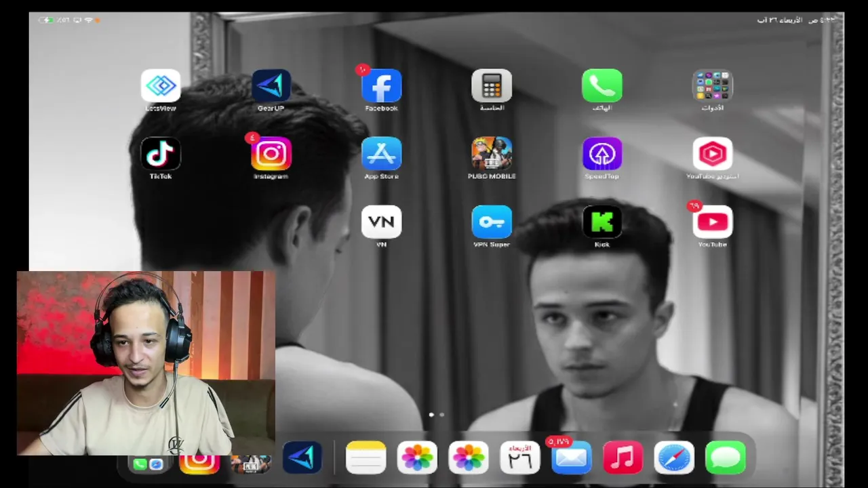Open the Calculator app
Image resolution: width=868 pixels, height=488 pixels.
(492, 86)
